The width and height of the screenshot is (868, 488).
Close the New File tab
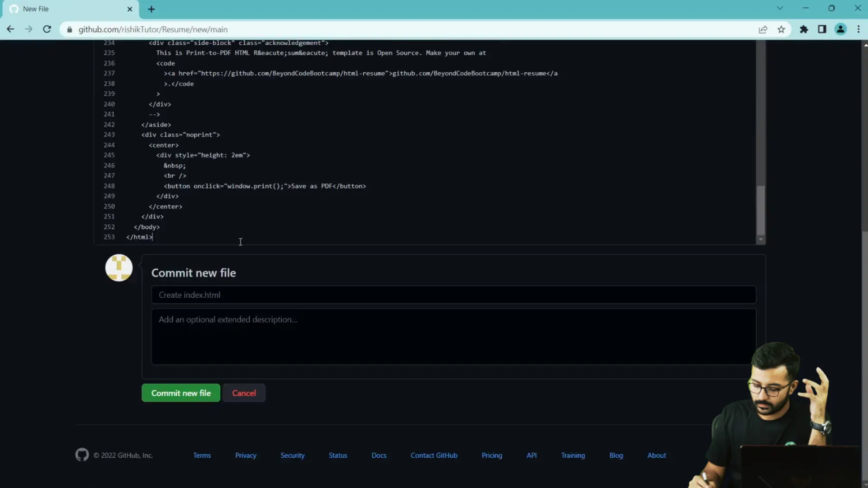130,9
